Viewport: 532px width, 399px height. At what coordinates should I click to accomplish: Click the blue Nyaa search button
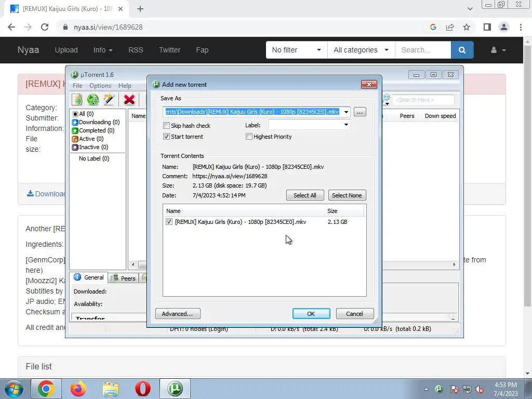coord(462,50)
